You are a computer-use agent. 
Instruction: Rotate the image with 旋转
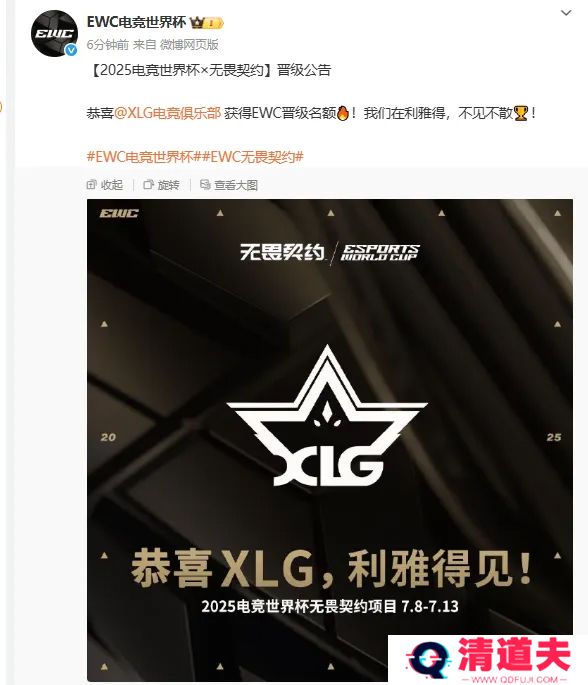tap(161, 185)
